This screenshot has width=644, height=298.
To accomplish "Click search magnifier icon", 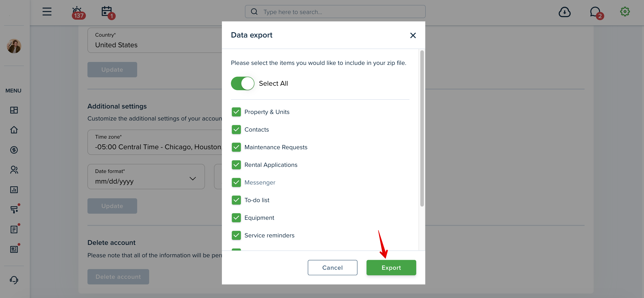I will [x=254, y=12].
